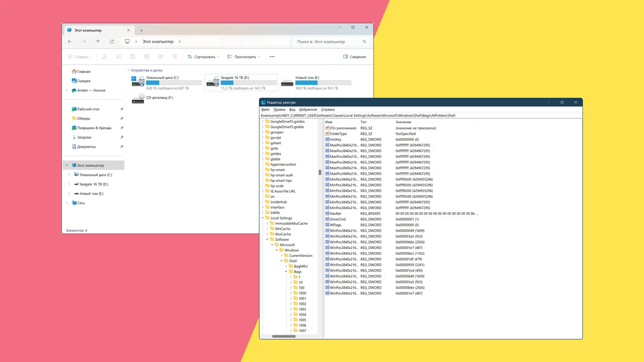The height and width of the screenshot is (362, 644).
Task: Expand Seagate 16 ТВ (D:) in sidebar
Action: 69,184
